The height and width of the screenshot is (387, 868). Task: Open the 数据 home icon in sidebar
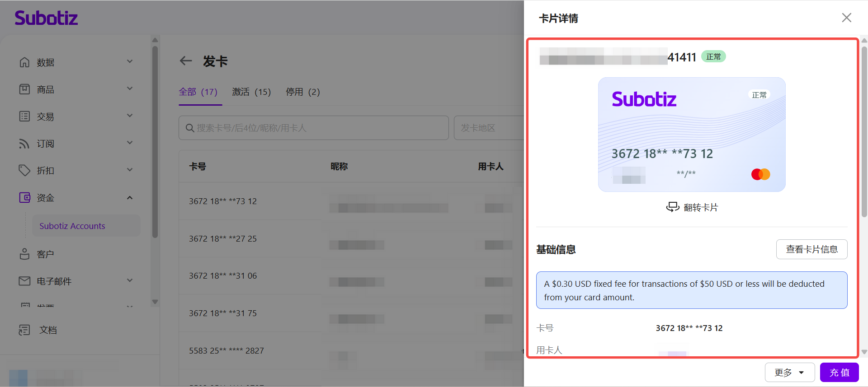tap(24, 62)
